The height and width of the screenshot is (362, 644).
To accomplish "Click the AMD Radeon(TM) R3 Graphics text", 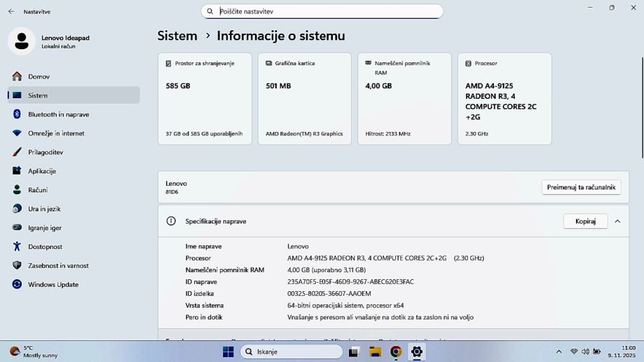I will 304,134.
